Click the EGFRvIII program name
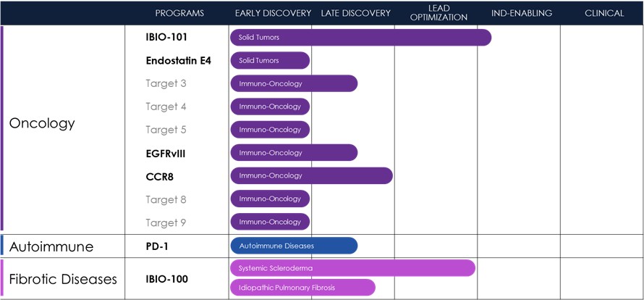Screen dimensions: 644x300 click(x=170, y=153)
